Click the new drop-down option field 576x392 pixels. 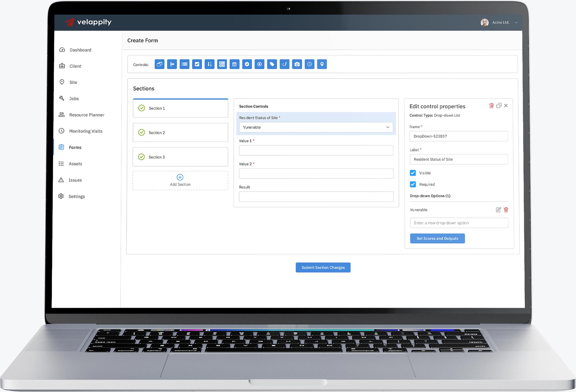(x=459, y=223)
